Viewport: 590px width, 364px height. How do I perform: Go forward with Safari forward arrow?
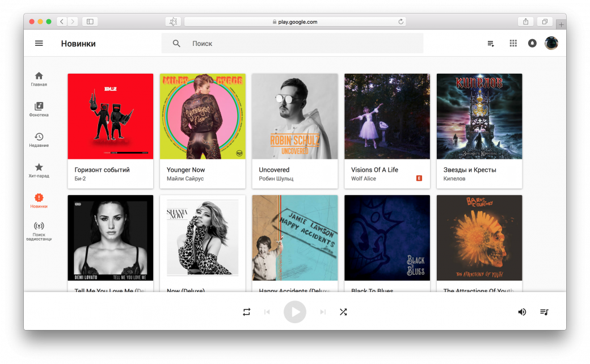(x=73, y=22)
